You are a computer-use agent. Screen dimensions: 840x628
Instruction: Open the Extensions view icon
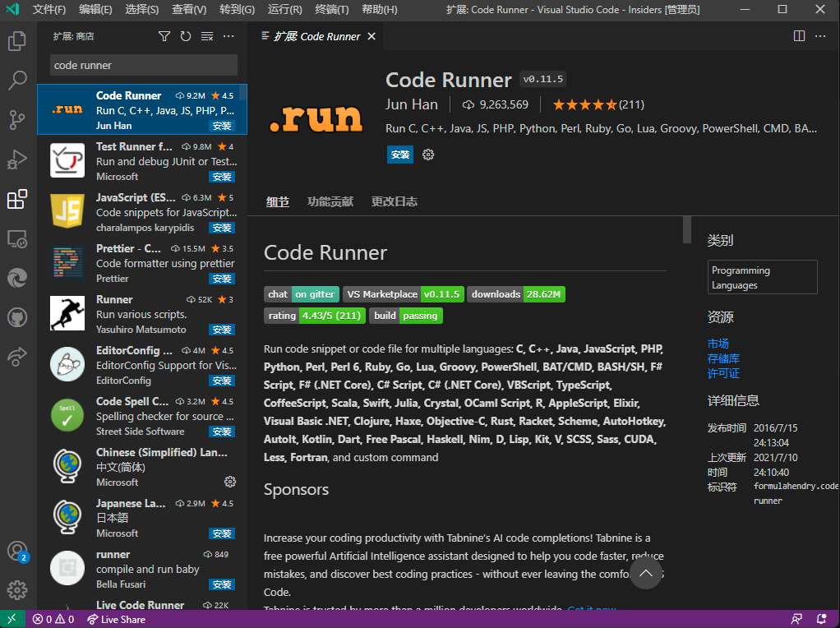click(x=17, y=199)
